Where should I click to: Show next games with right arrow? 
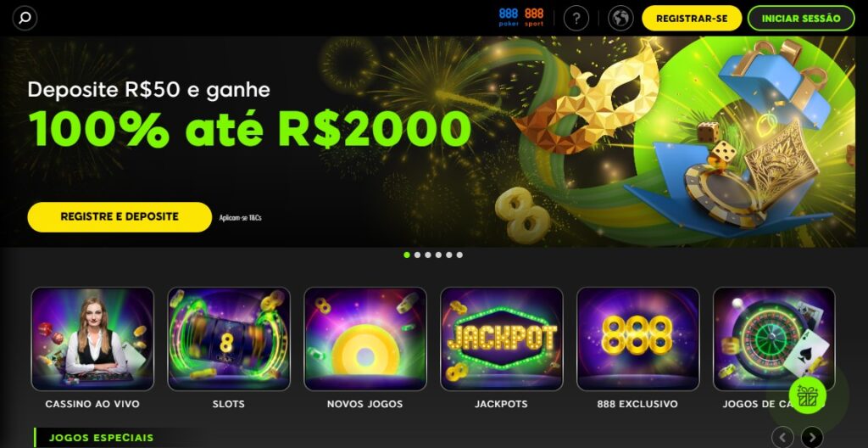(812, 437)
